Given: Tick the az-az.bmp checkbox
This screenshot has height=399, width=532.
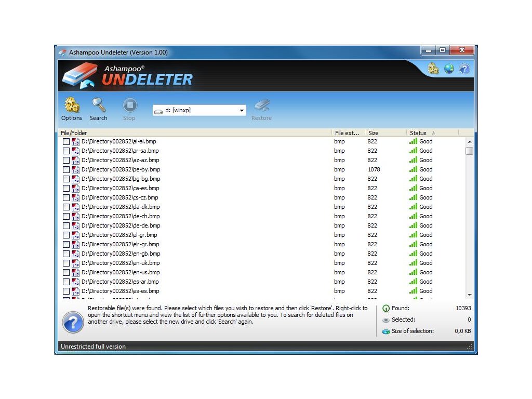Looking at the screenshot, I should (x=66, y=160).
